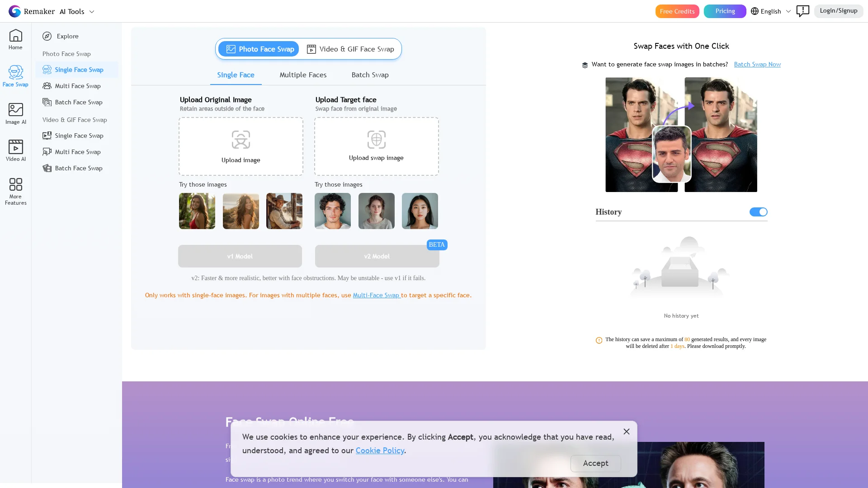Toggle the History switch off
Viewport: 868px width, 488px height.
click(758, 212)
